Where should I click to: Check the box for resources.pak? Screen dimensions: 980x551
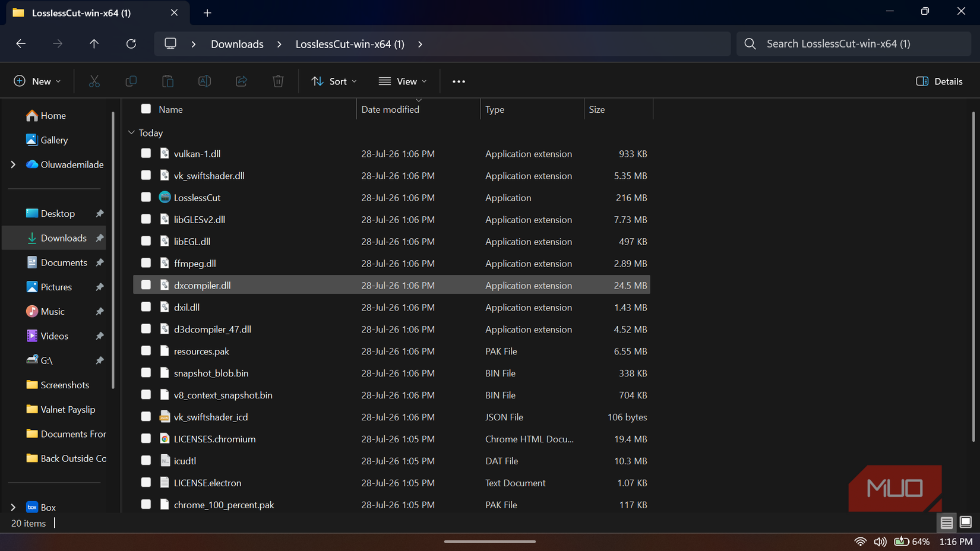(146, 351)
